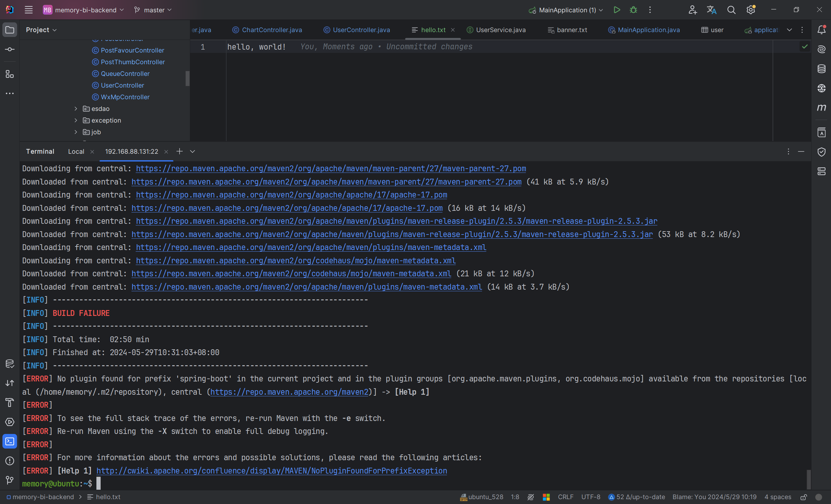Open more run actions menu
This screenshot has width=831, height=504.
tap(650, 10)
